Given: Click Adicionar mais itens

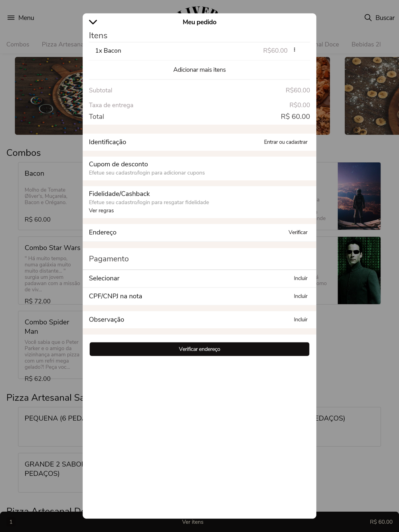Looking at the screenshot, I should tap(199, 69).
